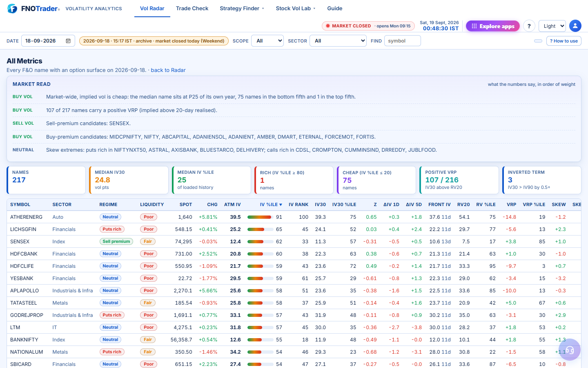The image size is (588, 368).
Task: Click the question mark help button
Action: (529, 26)
